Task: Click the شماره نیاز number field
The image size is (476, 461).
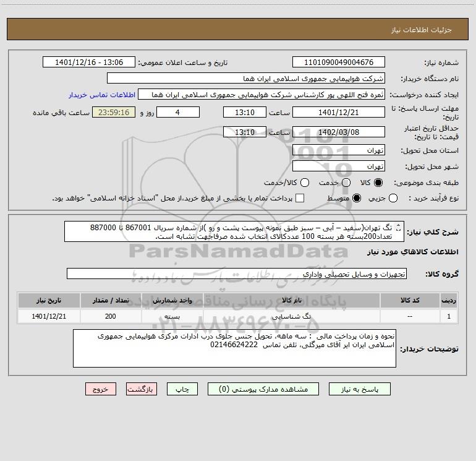Action: coord(339,62)
